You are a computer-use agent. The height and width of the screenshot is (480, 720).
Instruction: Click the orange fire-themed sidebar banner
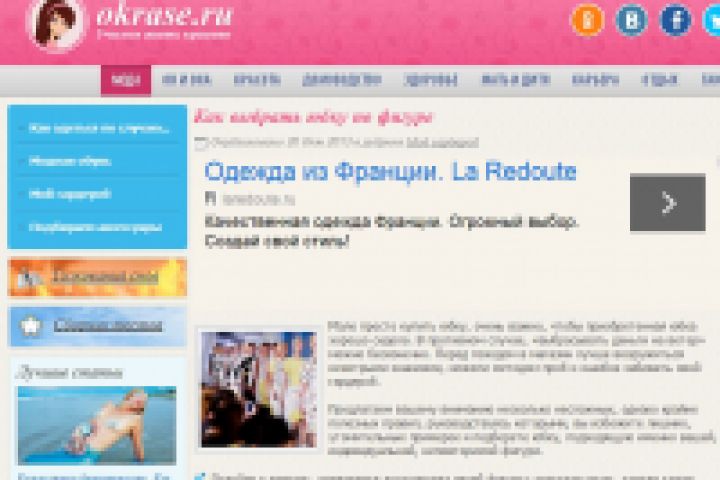tap(97, 277)
